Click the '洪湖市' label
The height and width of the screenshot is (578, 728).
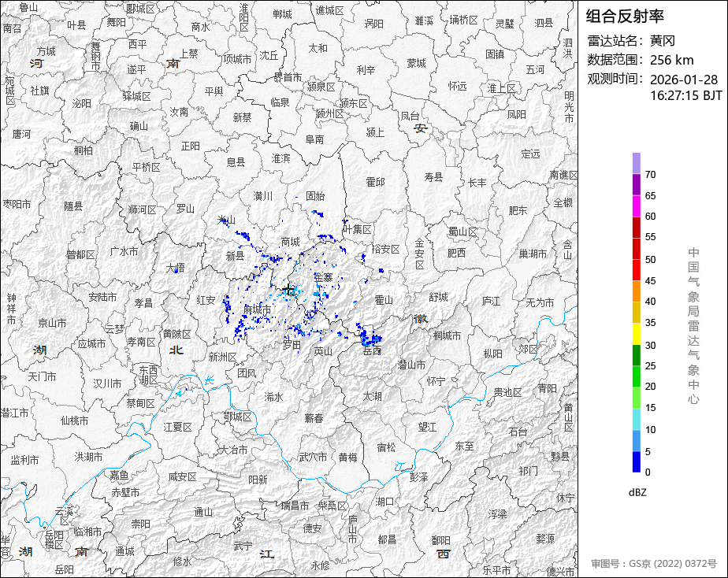(x=88, y=457)
